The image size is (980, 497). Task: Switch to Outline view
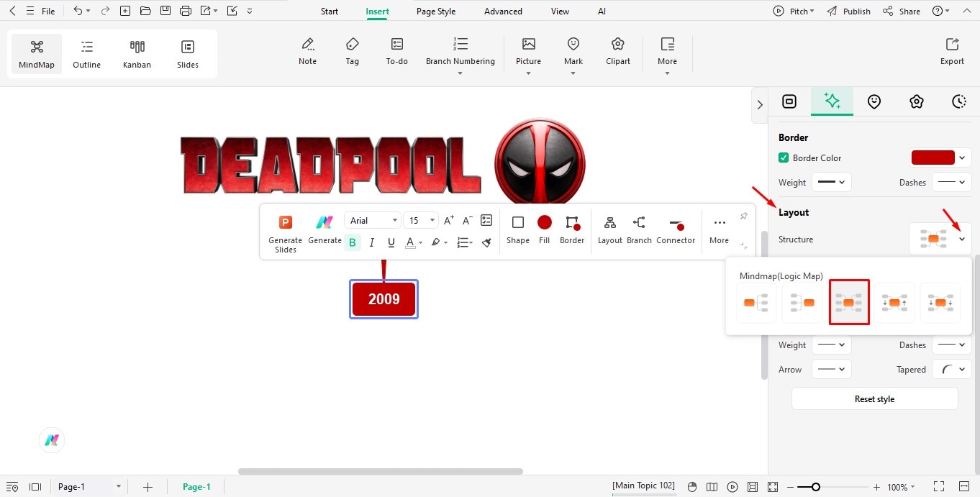[x=87, y=54]
